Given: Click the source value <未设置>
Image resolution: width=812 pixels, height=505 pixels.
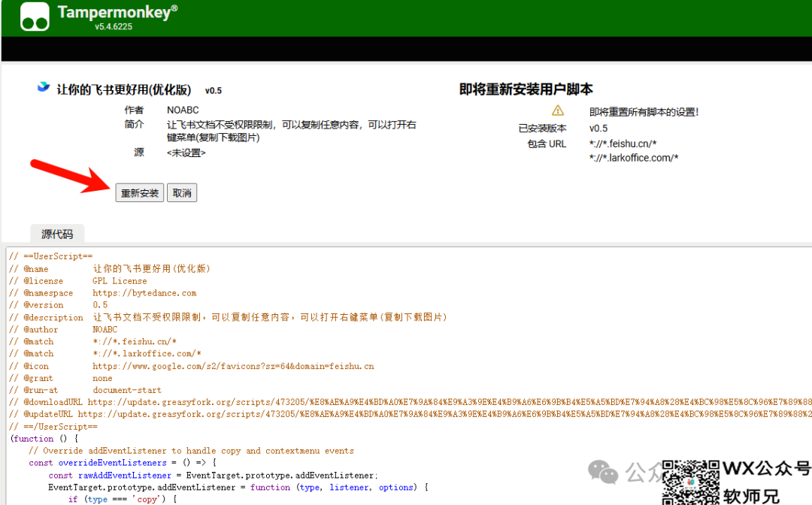Looking at the screenshot, I should (x=186, y=153).
